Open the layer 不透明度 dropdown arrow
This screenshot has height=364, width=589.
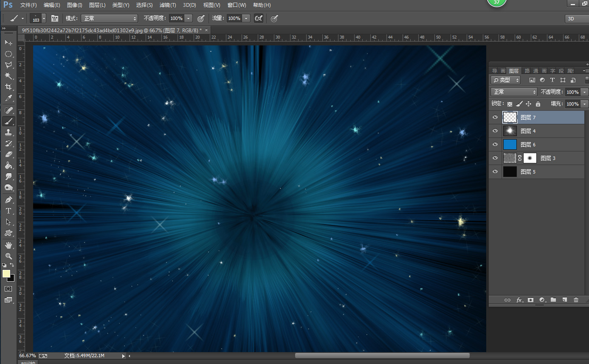[585, 92]
